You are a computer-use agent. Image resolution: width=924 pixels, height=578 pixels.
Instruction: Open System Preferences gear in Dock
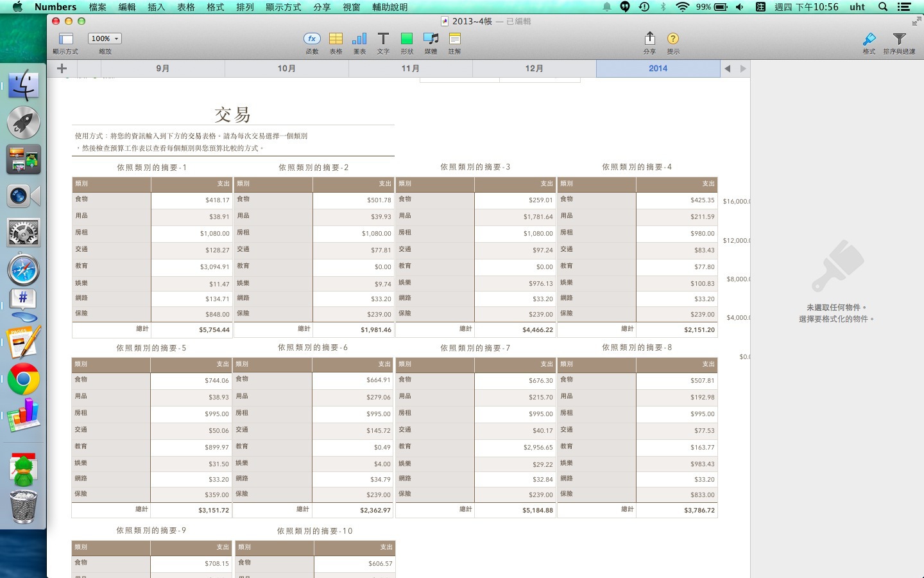pyautogui.click(x=24, y=232)
